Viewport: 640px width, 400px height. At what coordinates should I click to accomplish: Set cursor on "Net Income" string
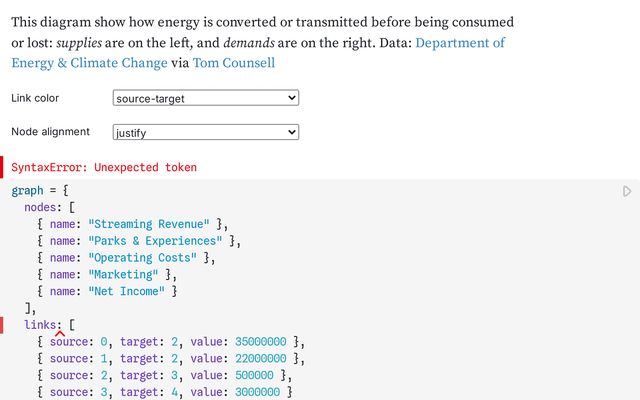coord(126,292)
